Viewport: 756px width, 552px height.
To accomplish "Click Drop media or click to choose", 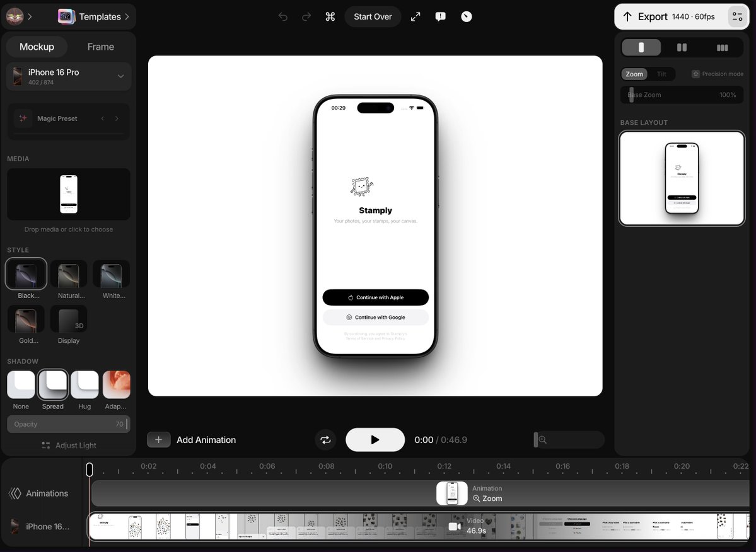I will 69,229.
